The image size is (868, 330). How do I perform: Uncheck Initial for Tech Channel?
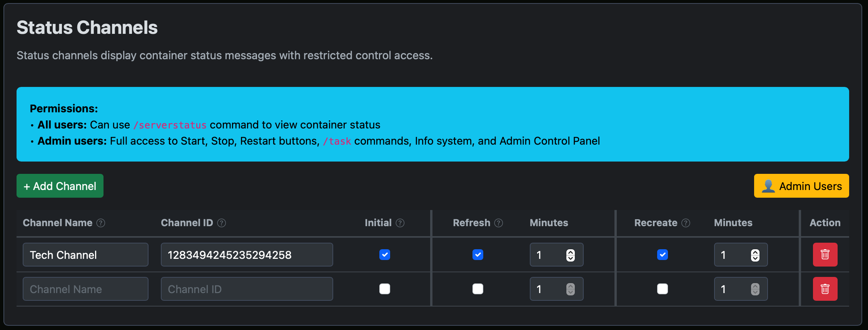[385, 255]
